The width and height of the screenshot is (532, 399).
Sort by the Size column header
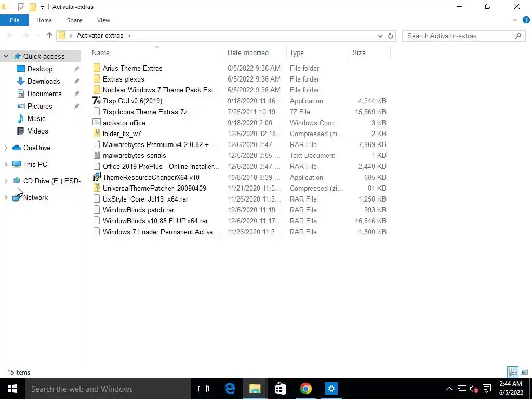(358, 52)
